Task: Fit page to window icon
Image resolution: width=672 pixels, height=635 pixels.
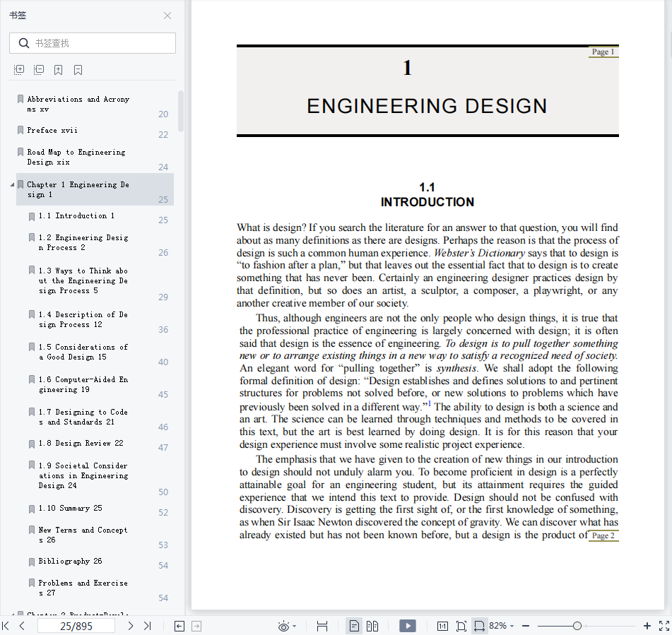Action: click(461, 627)
